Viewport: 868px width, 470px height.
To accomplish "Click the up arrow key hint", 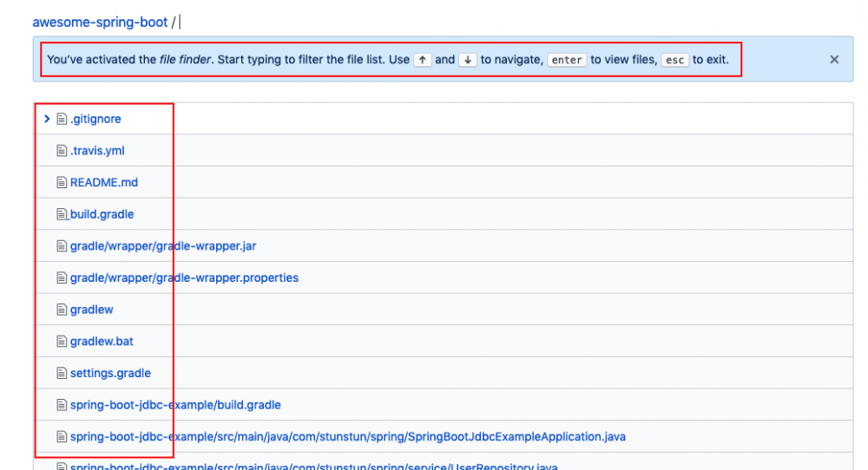I will [423, 60].
